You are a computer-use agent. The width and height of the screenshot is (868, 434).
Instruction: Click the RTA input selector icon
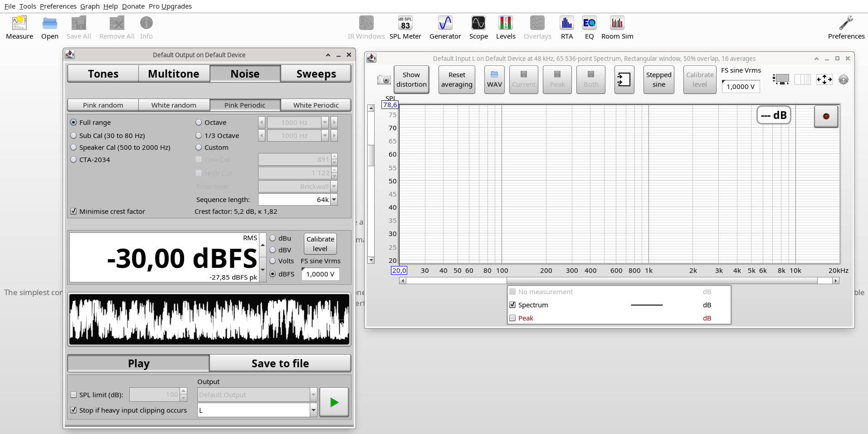coord(624,79)
